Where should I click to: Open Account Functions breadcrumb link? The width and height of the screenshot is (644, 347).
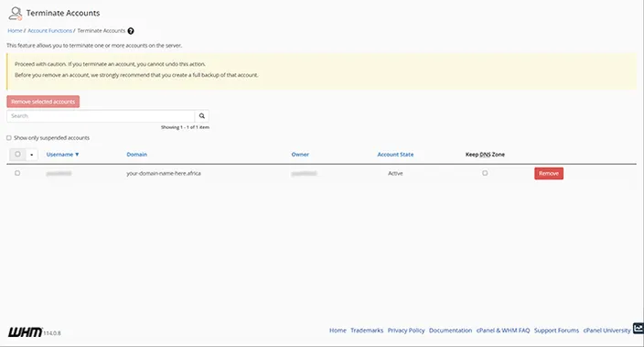pyautogui.click(x=49, y=31)
